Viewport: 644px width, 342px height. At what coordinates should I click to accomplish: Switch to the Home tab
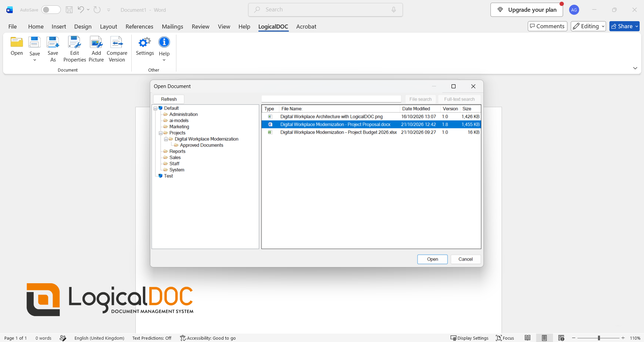pos(36,27)
